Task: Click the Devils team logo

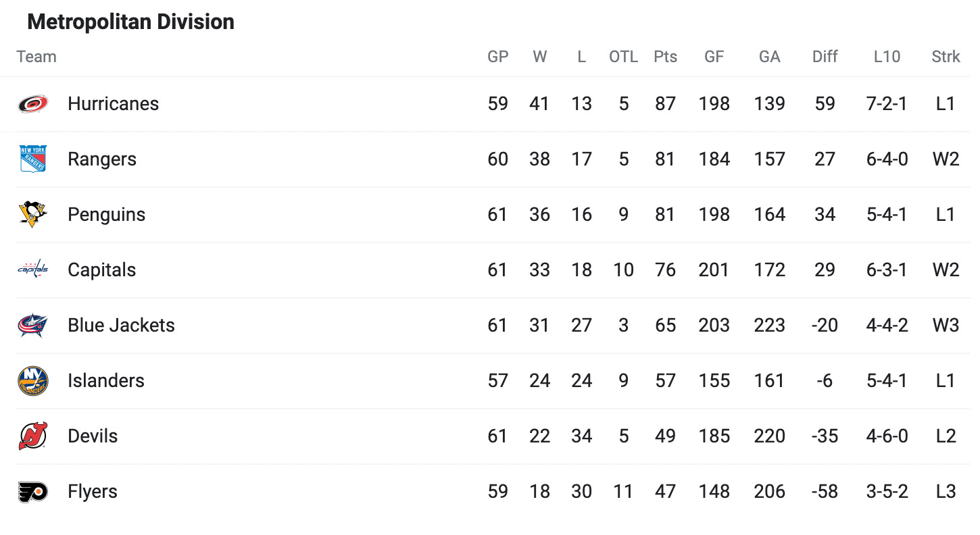Action: 33,436
